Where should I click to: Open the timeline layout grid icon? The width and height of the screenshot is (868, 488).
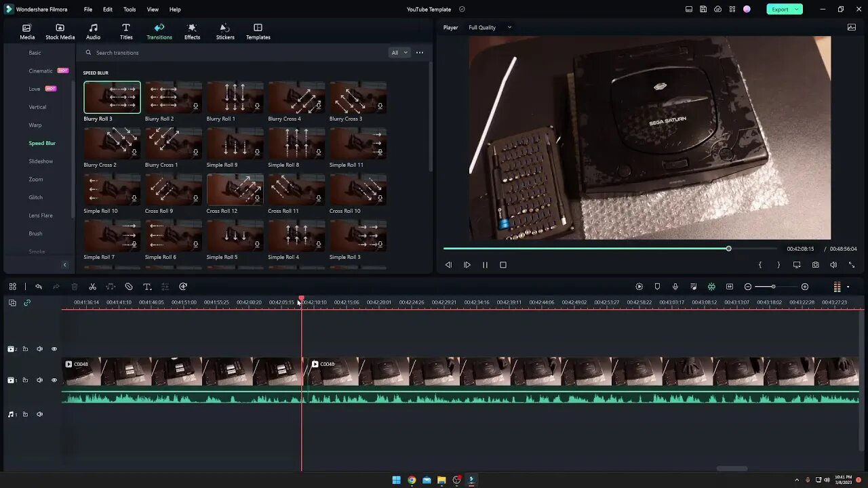pyautogui.click(x=12, y=287)
